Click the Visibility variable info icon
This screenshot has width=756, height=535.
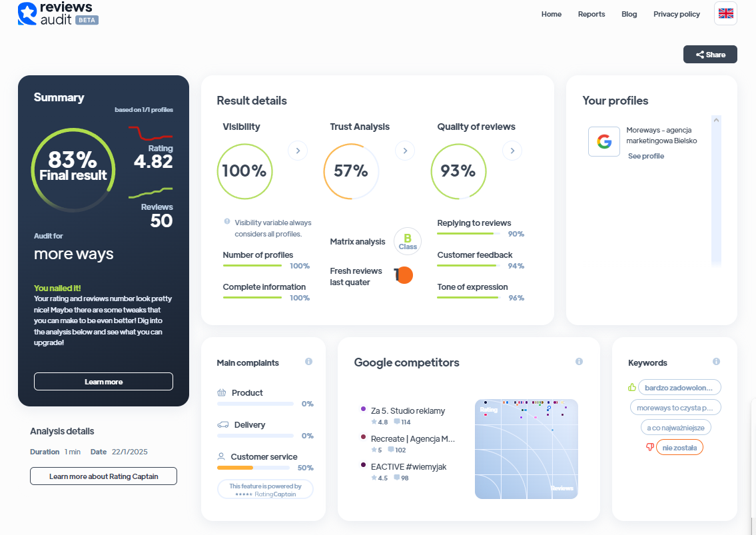point(227,222)
